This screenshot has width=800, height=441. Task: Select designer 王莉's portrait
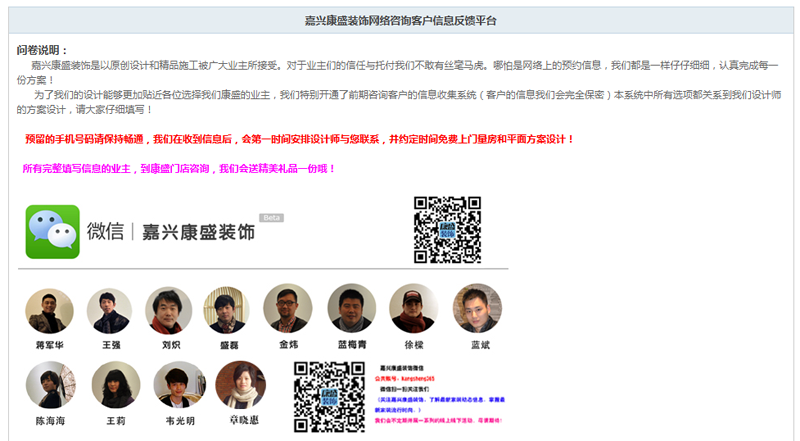pyautogui.click(x=116, y=385)
